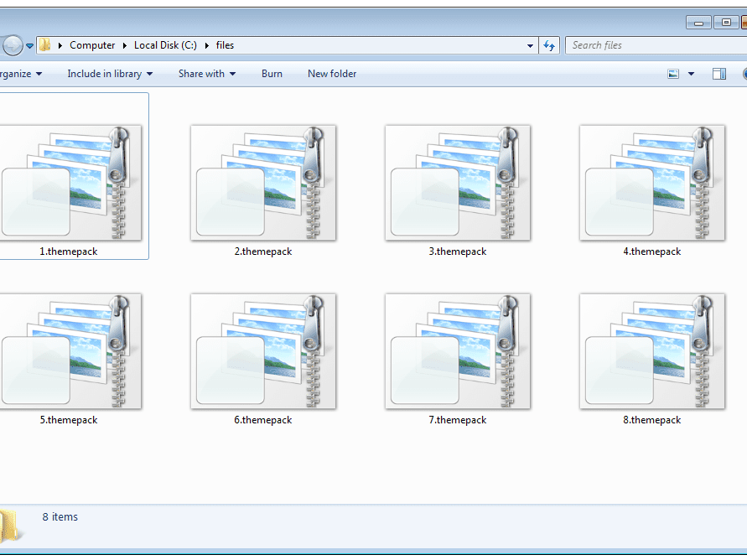This screenshot has height=560, width=747.
Task: Click the 5.themepack filename label
Action: pyautogui.click(x=69, y=420)
